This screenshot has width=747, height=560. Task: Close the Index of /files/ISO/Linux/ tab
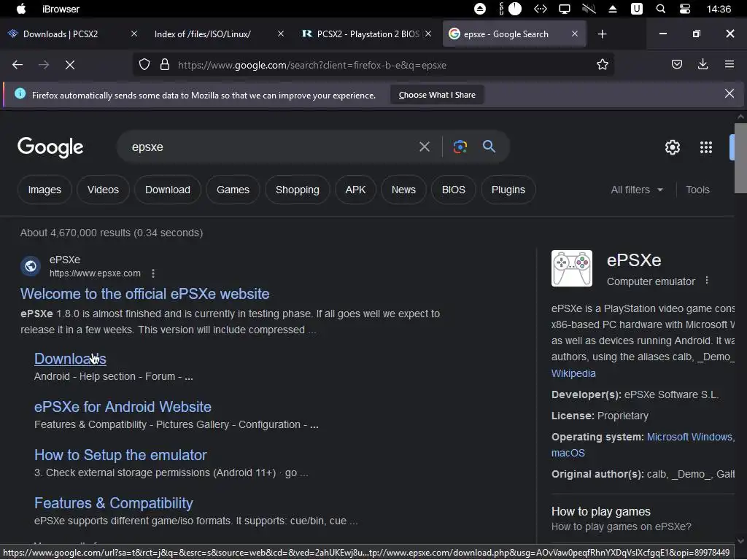281,34
